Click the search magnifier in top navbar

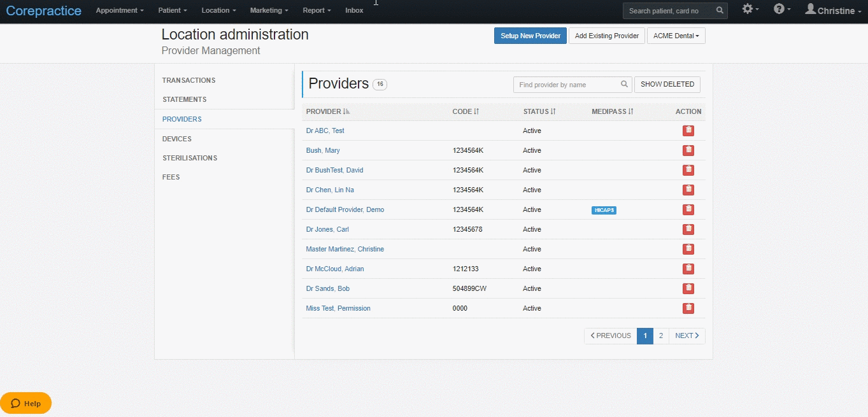[x=720, y=11]
